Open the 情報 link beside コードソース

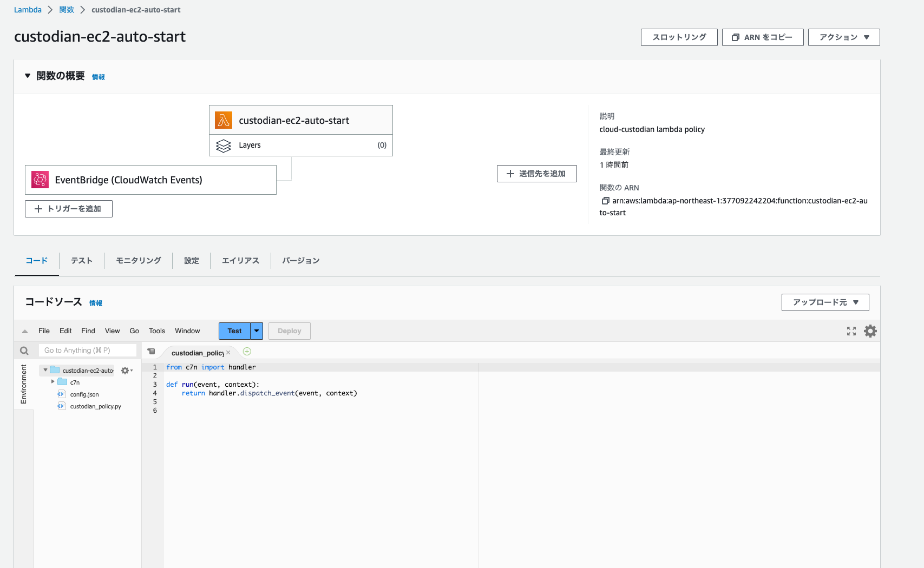coord(96,303)
